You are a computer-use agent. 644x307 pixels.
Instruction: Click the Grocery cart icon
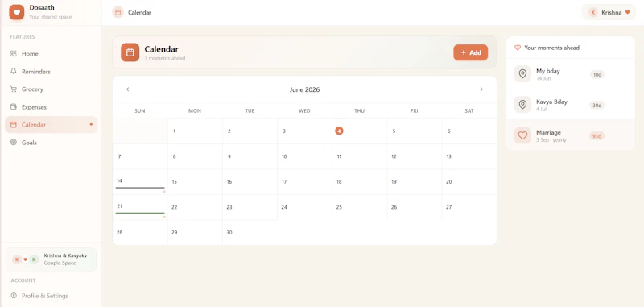[14, 89]
